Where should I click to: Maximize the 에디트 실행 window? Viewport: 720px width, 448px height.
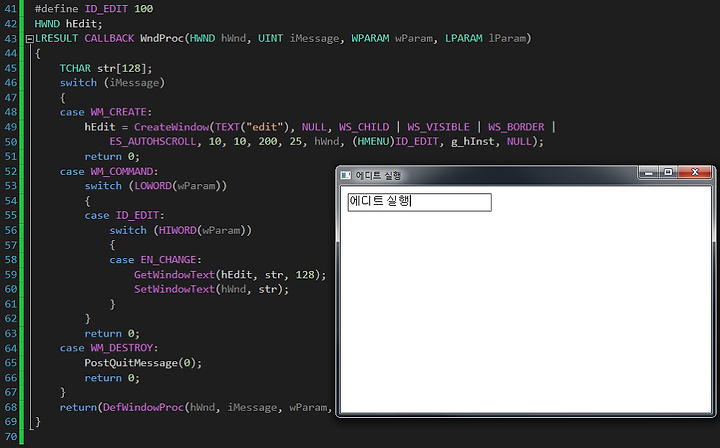tap(669, 173)
